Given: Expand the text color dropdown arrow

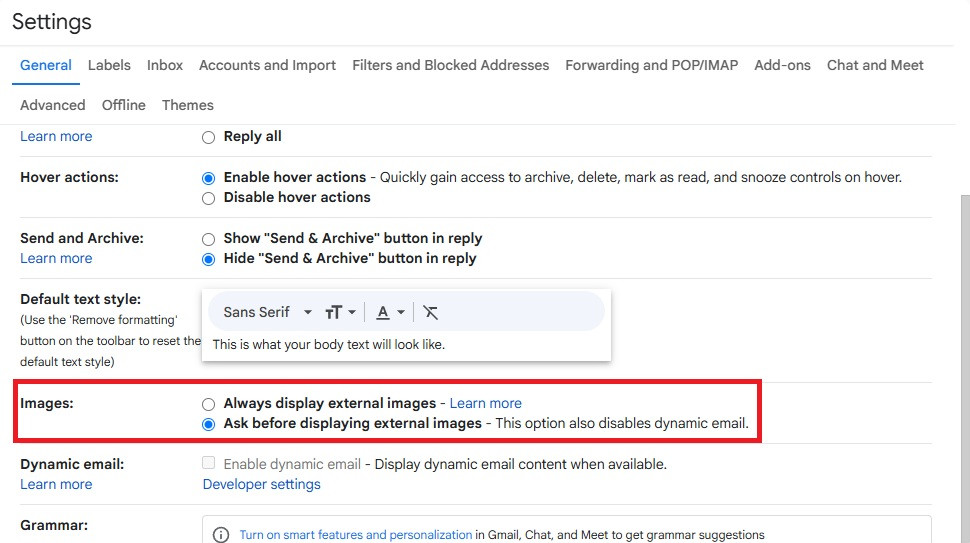Looking at the screenshot, I should click(401, 312).
